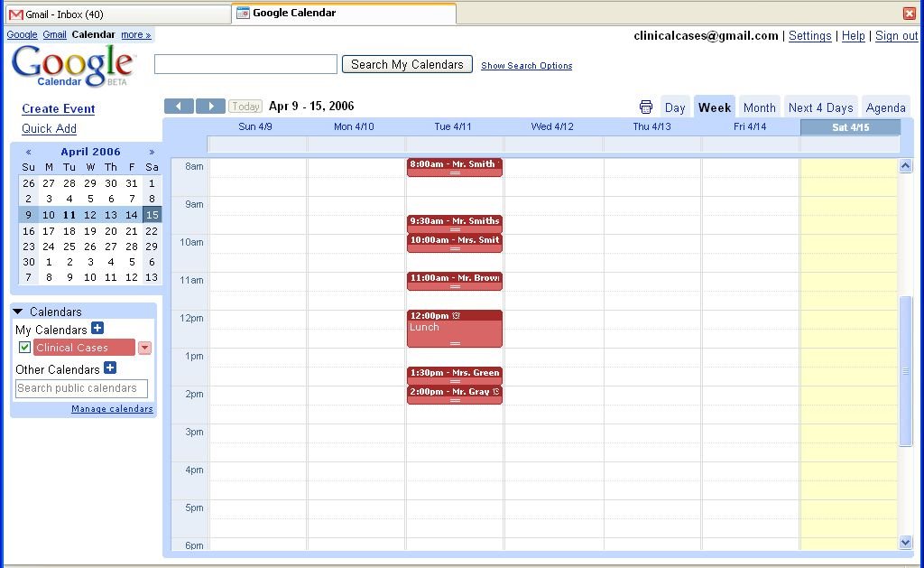Uncheck the Clinical Cases calendar checkbox

click(x=24, y=348)
